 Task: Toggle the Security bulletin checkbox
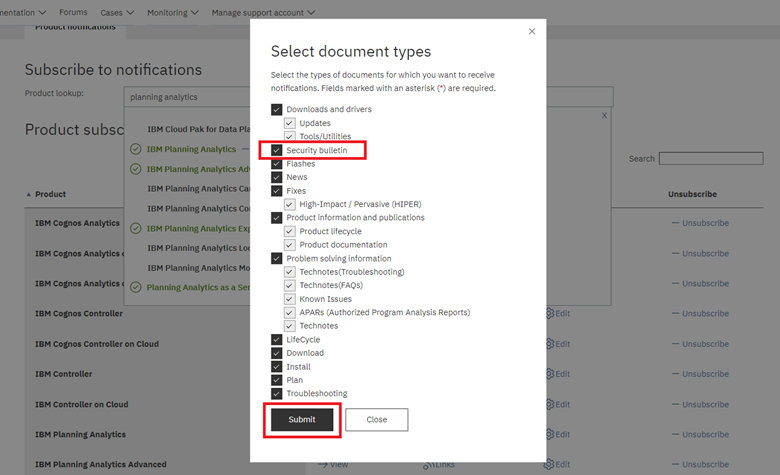(277, 150)
